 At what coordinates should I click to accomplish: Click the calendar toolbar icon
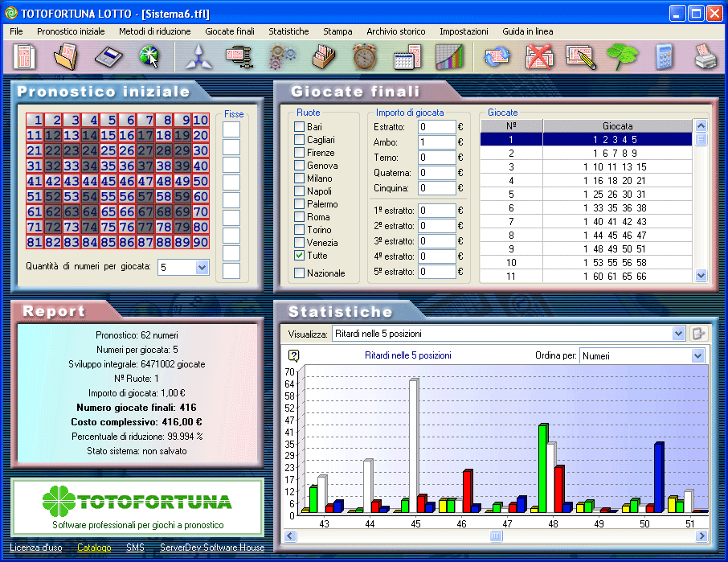[407, 57]
